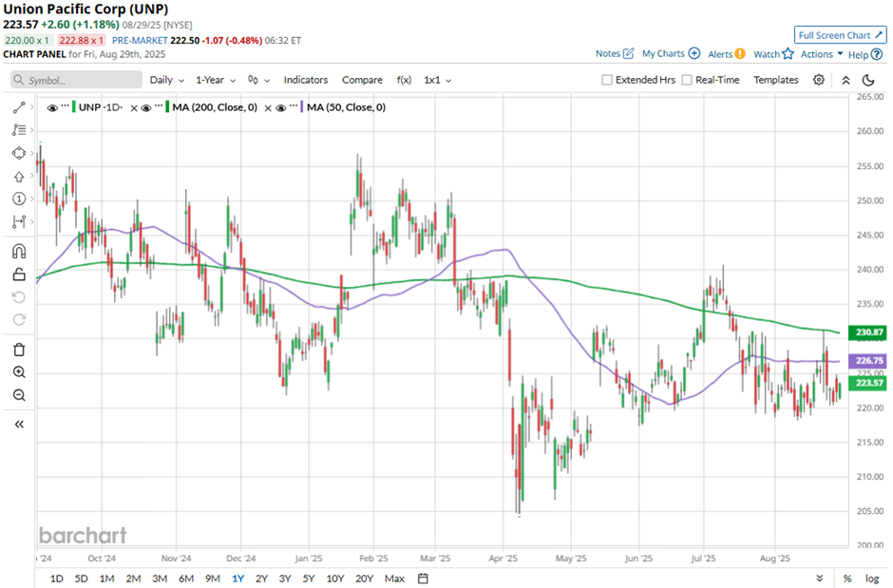
Task: Click the orange Alerts exclamation icon
Action: (x=740, y=54)
